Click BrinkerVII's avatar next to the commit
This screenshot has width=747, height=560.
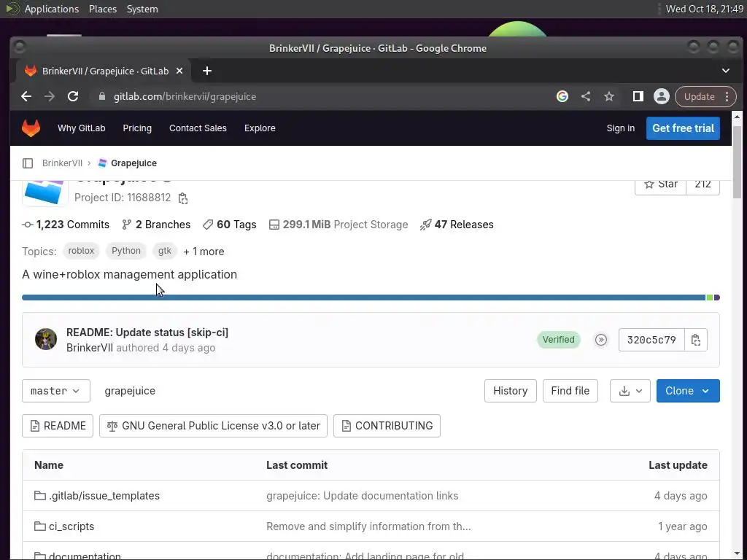46,340
